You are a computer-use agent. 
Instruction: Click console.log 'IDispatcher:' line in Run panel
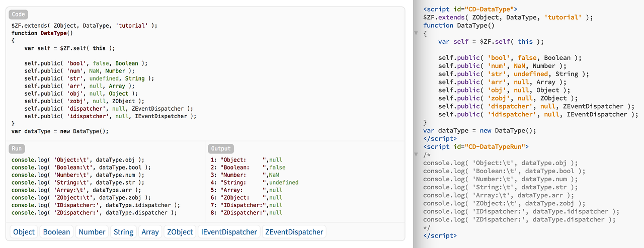point(95,205)
